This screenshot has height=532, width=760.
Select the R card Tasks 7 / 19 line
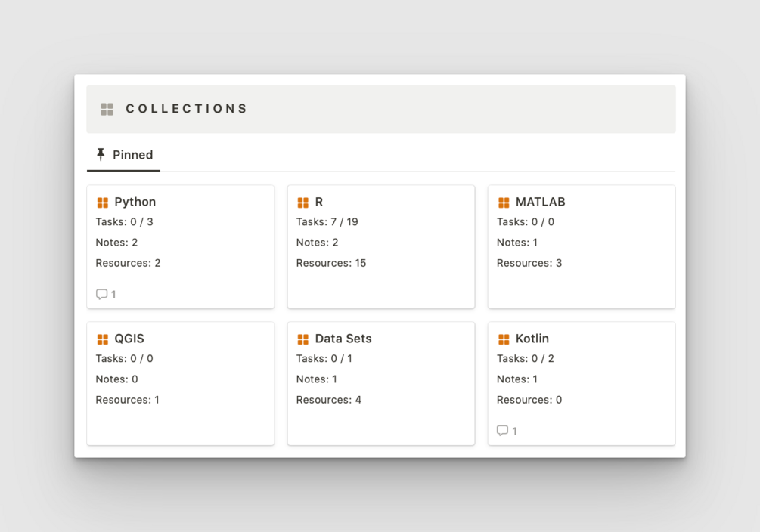pyautogui.click(x=327, y=222)
